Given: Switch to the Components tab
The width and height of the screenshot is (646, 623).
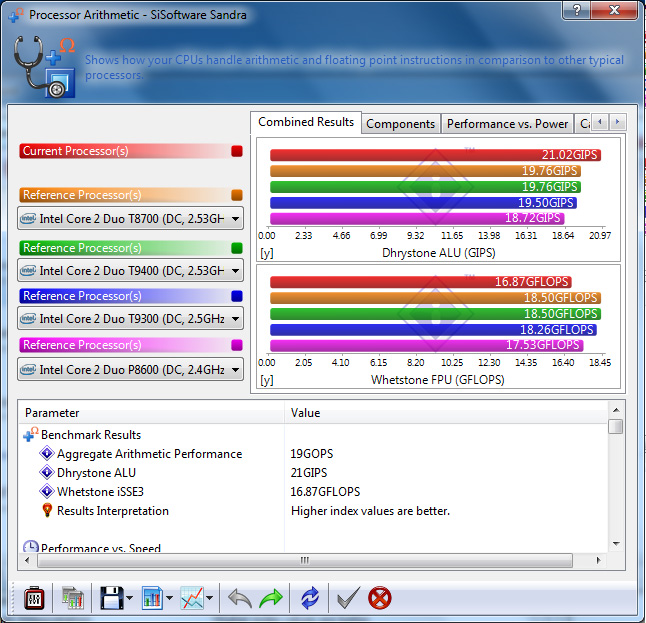Looking at the screenshot, I should [x=400, y=124].
